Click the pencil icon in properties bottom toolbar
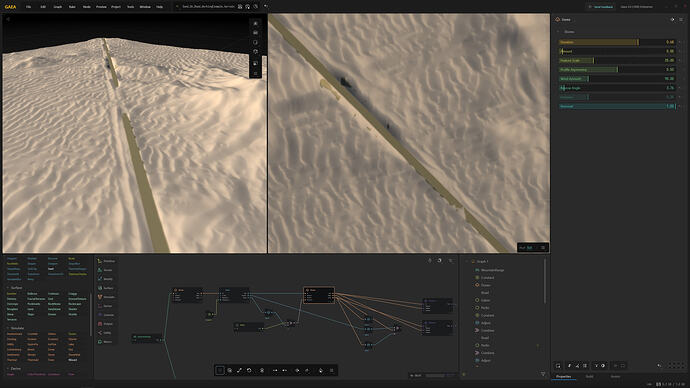The image size is (690, 388). point(569,366)
